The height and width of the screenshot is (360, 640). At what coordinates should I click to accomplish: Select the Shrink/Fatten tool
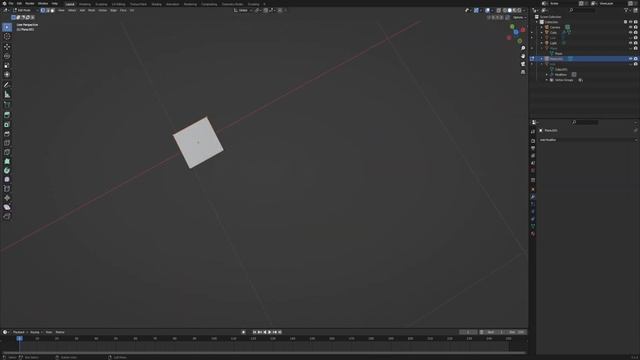click(x=7, y=198)
